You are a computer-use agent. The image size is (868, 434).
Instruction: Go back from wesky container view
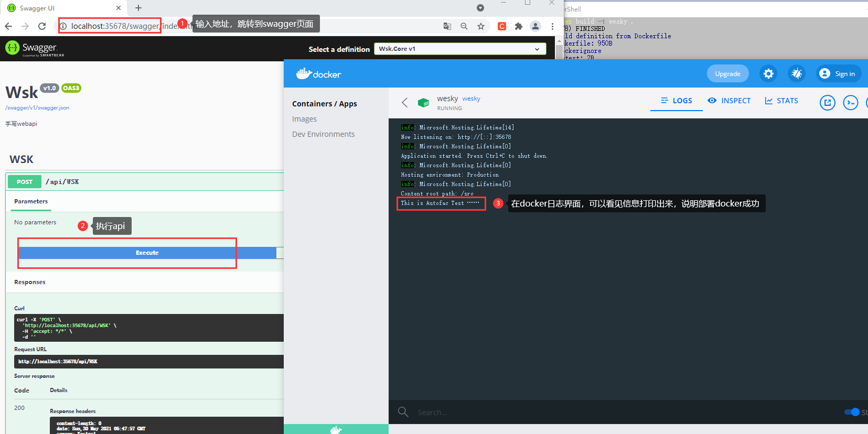pyautogui.click(x=404, y=102)
